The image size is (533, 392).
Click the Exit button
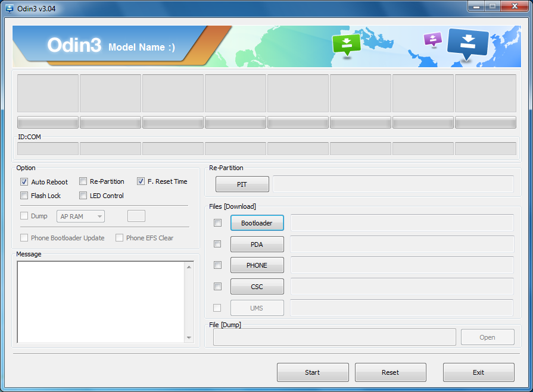[479, 372]
